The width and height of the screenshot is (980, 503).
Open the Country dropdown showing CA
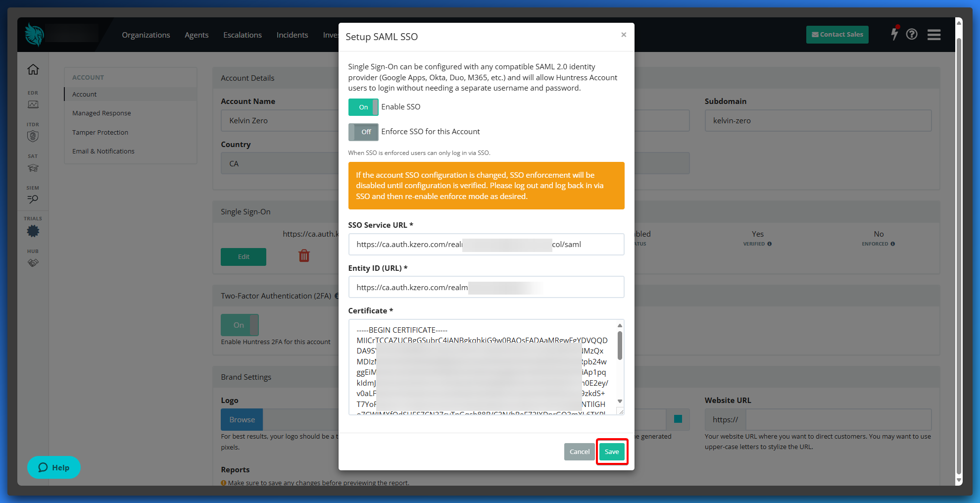click(x=280, y=164)
